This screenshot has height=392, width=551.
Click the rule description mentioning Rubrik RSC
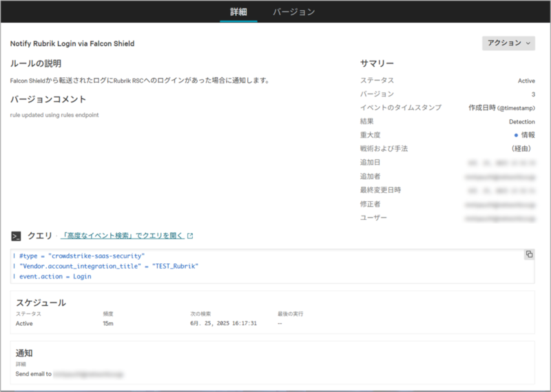(x=140, y=81)
